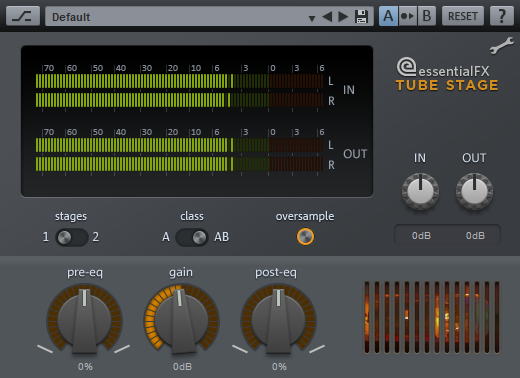Click the RESET button
The height and width of the screenshot is (378, 520).
tap(463, 16)
